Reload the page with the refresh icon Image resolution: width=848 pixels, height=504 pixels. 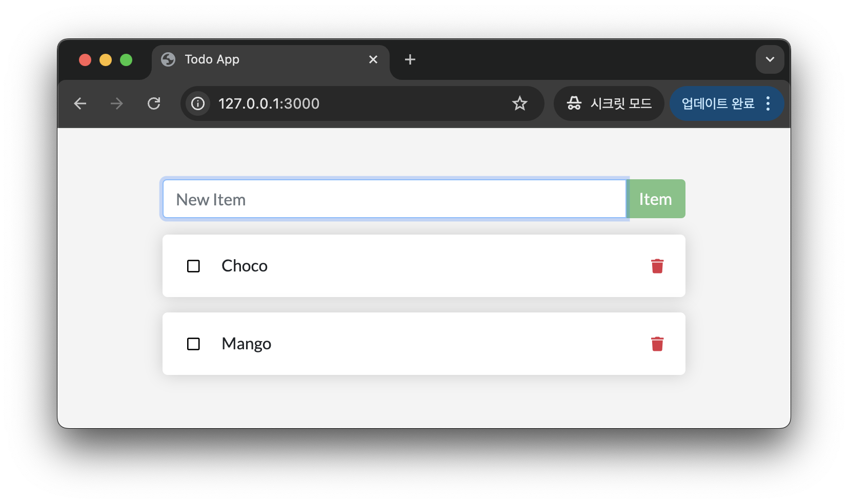(154, 103)
